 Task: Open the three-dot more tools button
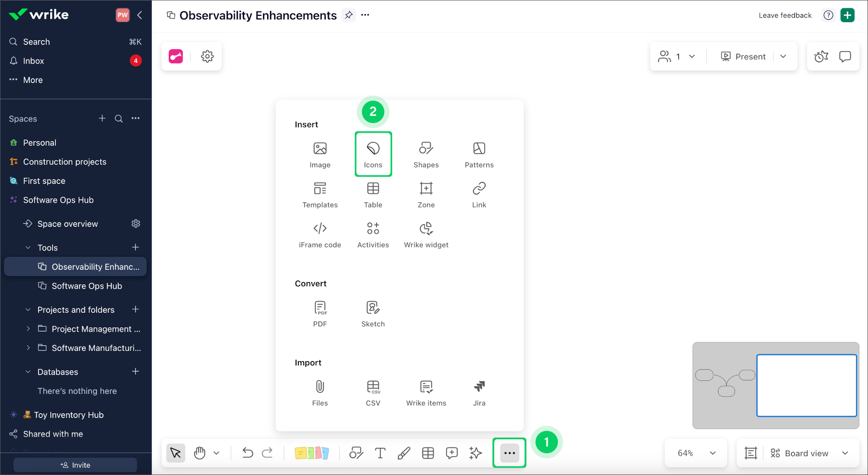click(510, 453)
